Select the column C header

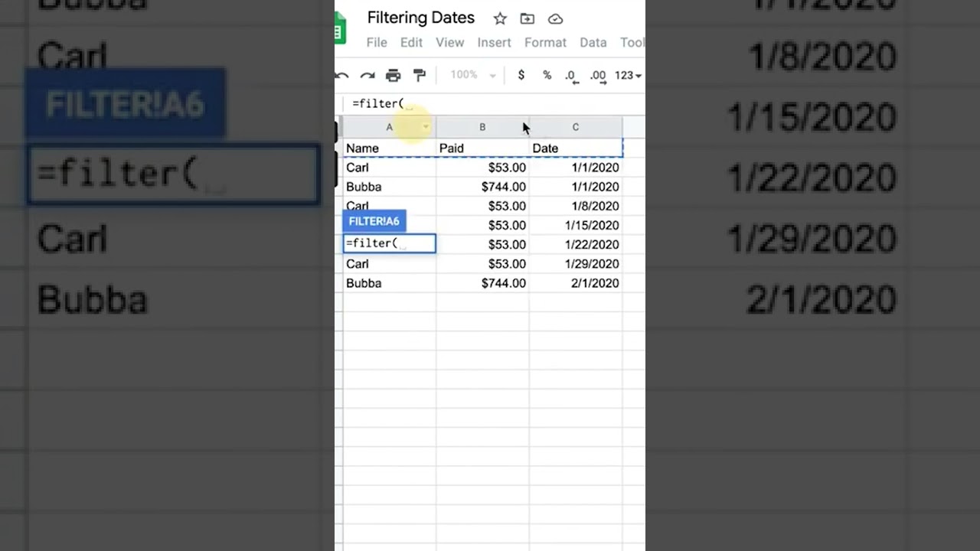(576, 127)
